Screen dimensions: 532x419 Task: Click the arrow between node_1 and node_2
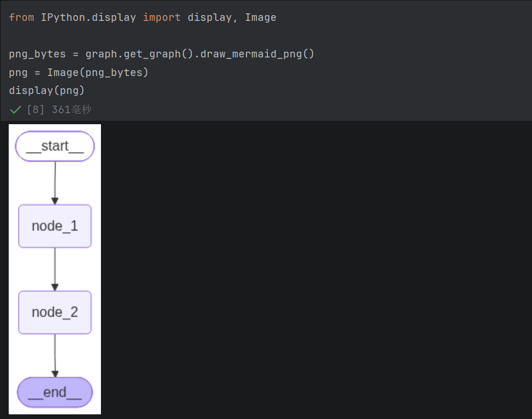pyautogui.click(x=55, y=269)
